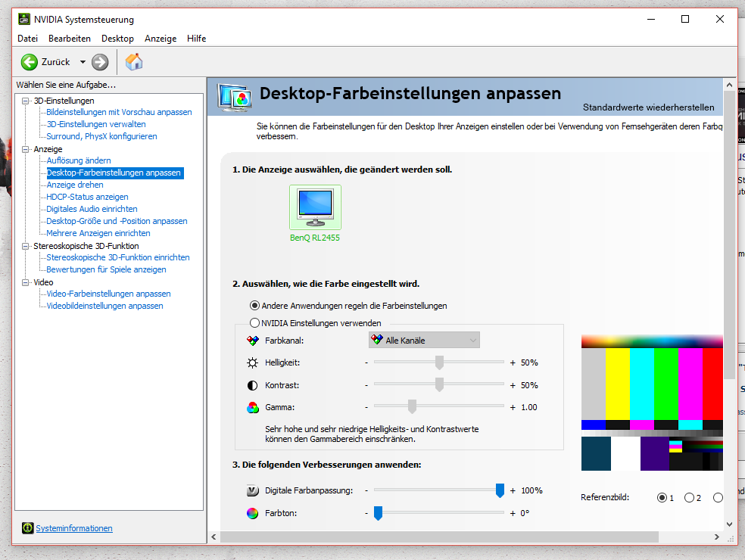Screen dimensions: 745x560
Task: Open the Bearbeiten menu
Action: (70, 39)
